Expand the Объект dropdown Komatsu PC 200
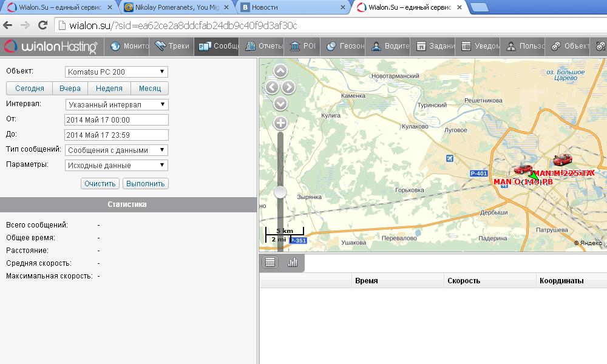Viewport: 607px width, 364px height. tap(116, 72)
